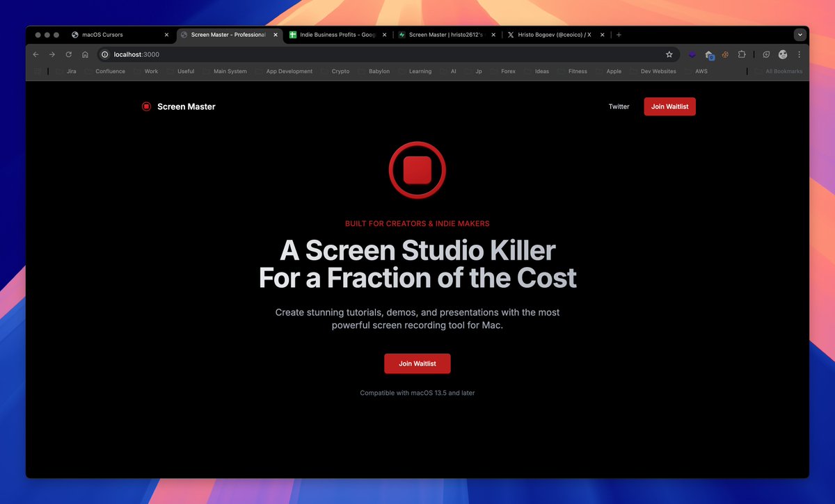Open the Jira bookmarks folder
Image resolution: width=835 pixels, height=504 pixels.
tap(66, 71)
